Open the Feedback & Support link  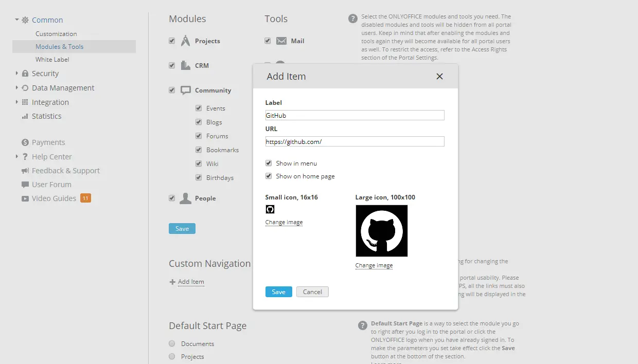(x=66, y=171)
